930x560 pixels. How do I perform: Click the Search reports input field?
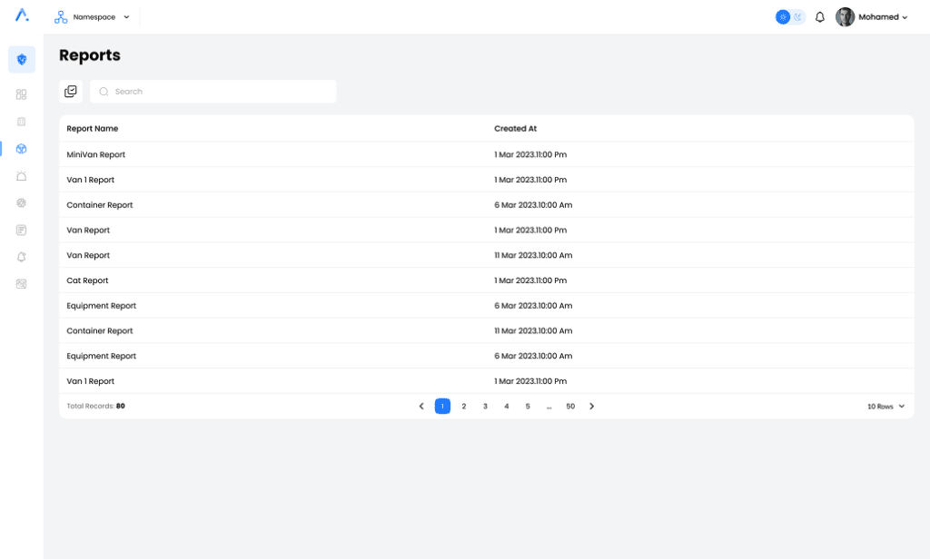click(218, 92)
